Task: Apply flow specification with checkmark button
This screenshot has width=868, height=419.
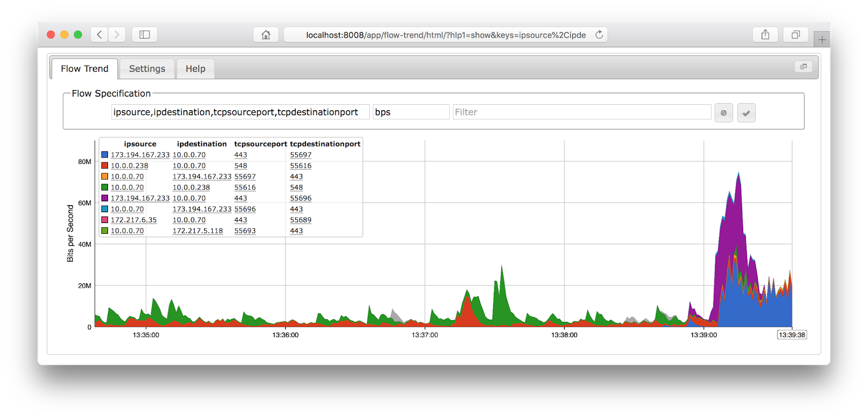Action: (x=746, y=113)
